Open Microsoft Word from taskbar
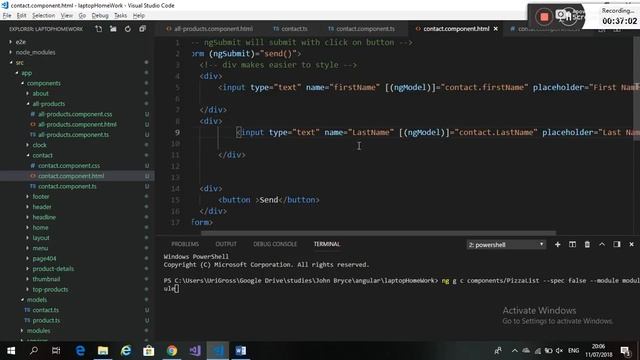The height and width of the screenshot is (360, 640). pyautogui.click(x=241, y=351)
